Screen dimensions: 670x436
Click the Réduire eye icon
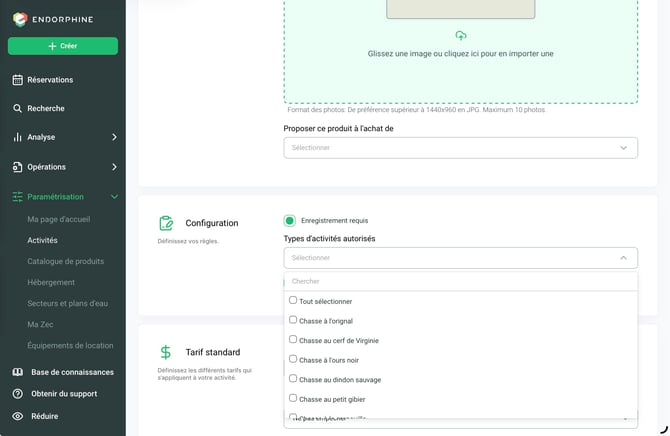coord(18,416)
